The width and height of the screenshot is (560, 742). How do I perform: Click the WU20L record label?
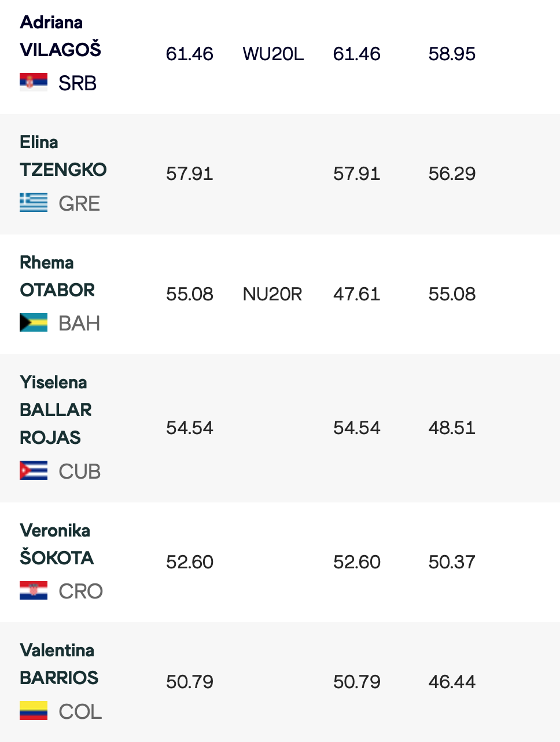pos(273,54)
